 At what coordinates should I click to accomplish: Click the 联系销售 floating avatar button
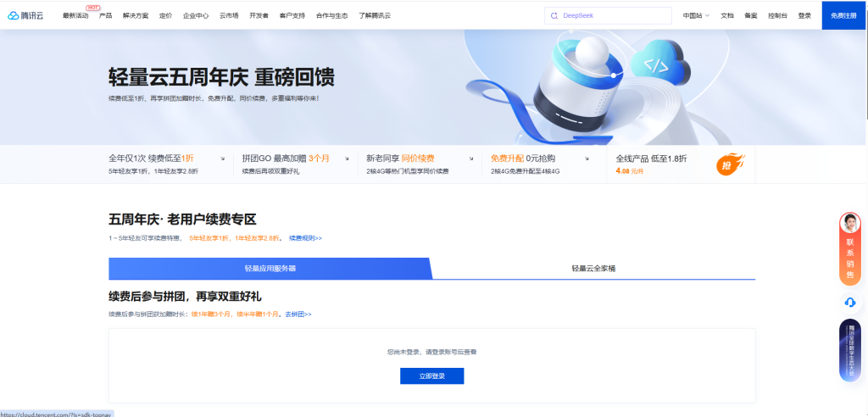coord(849,248)
